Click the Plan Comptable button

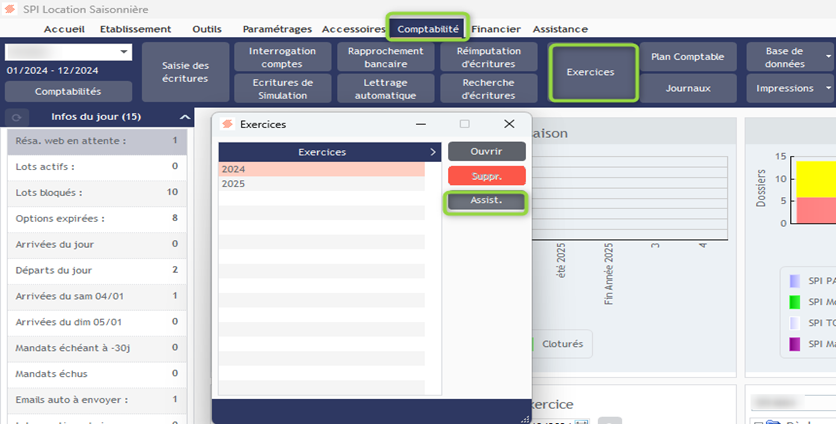point(688,57)
